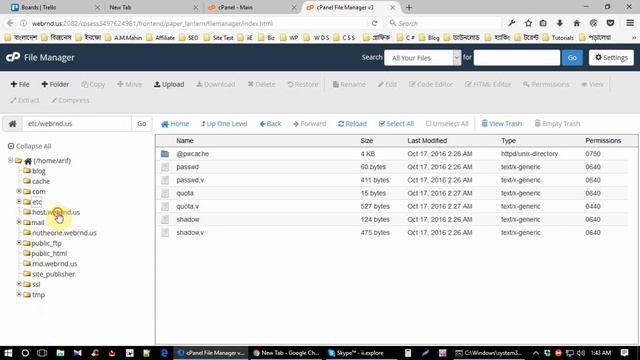This screenshot has width=640, height=360.
Task: Click the Edit toolbar button
Action: [387, 84]
